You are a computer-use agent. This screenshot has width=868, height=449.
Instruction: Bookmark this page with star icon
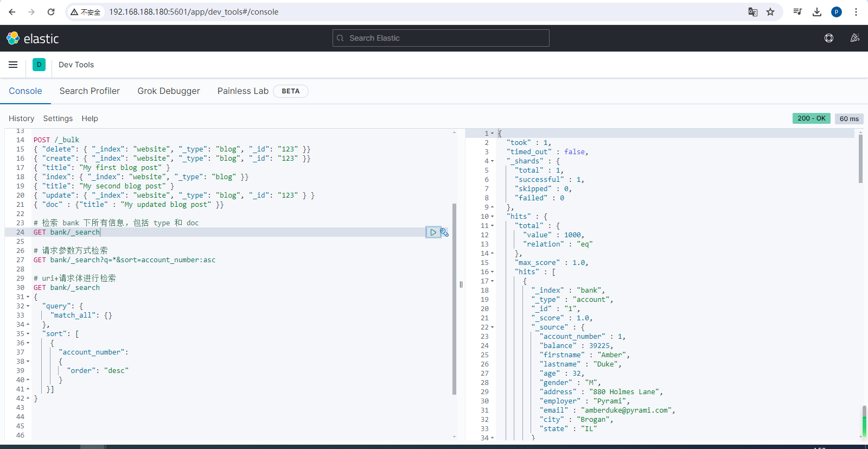pos(770,12)
